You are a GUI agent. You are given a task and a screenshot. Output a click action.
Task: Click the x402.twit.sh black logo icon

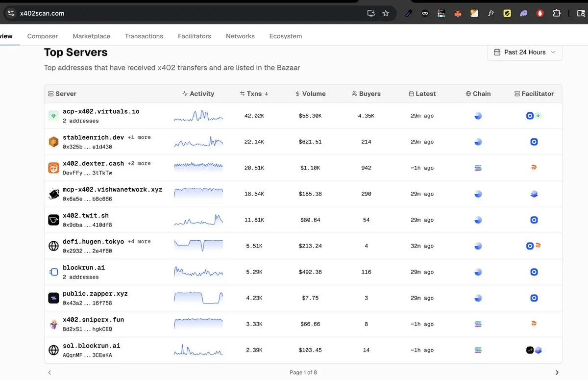click(53, 220)
